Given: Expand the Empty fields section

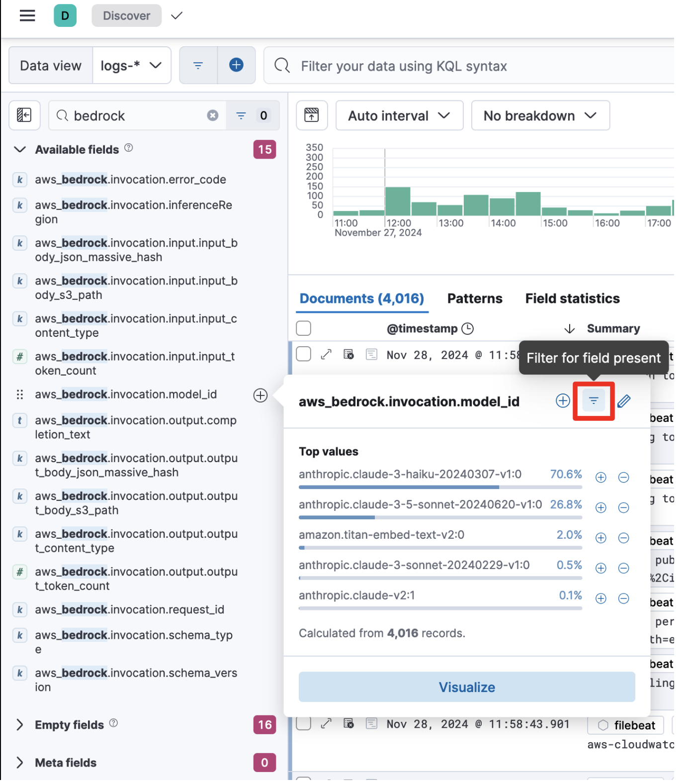Looking at the screenshot, I should click(x=20, y=725).
